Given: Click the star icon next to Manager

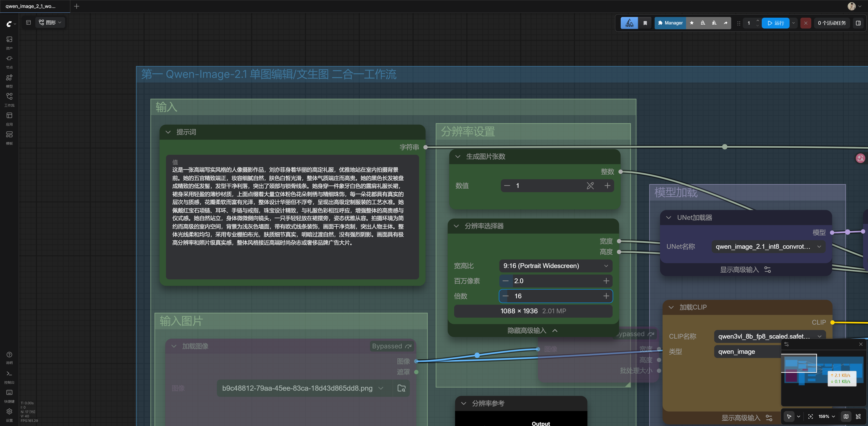Looking at the screenshot, I should click(691, 23).
